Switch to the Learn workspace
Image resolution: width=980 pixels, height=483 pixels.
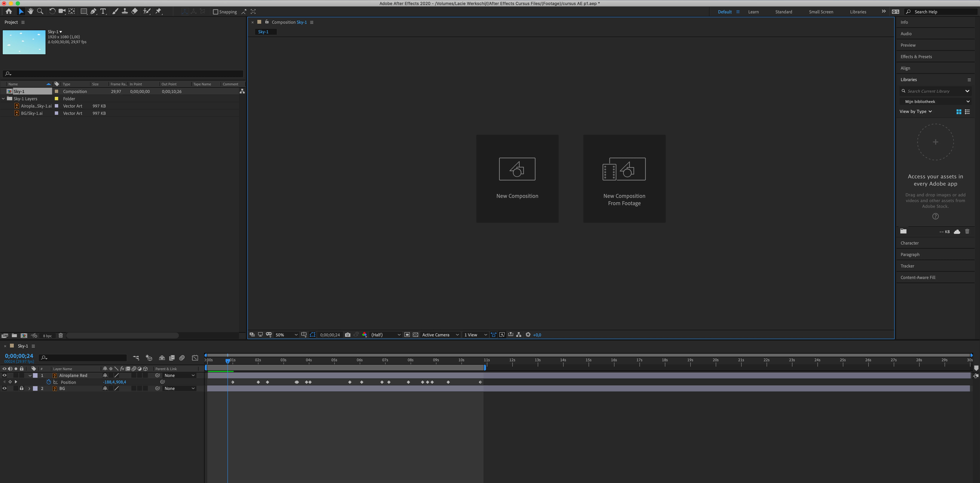[753, 12]
